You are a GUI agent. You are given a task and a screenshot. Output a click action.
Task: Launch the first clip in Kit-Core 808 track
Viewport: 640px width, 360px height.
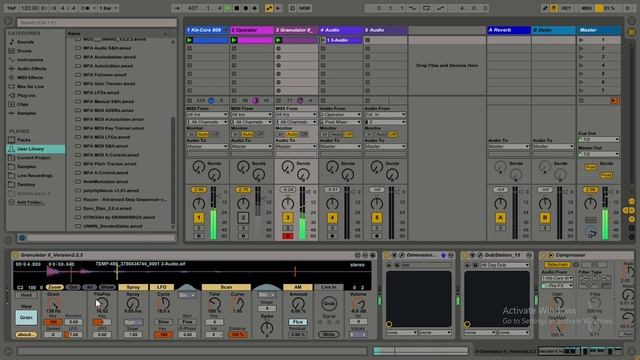(x=189, y=40)
